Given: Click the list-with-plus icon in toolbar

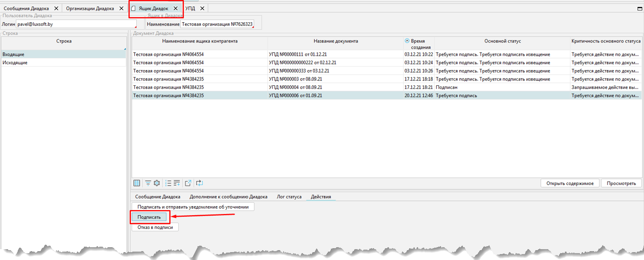Looking at the screenshot, I should [177, 183].
